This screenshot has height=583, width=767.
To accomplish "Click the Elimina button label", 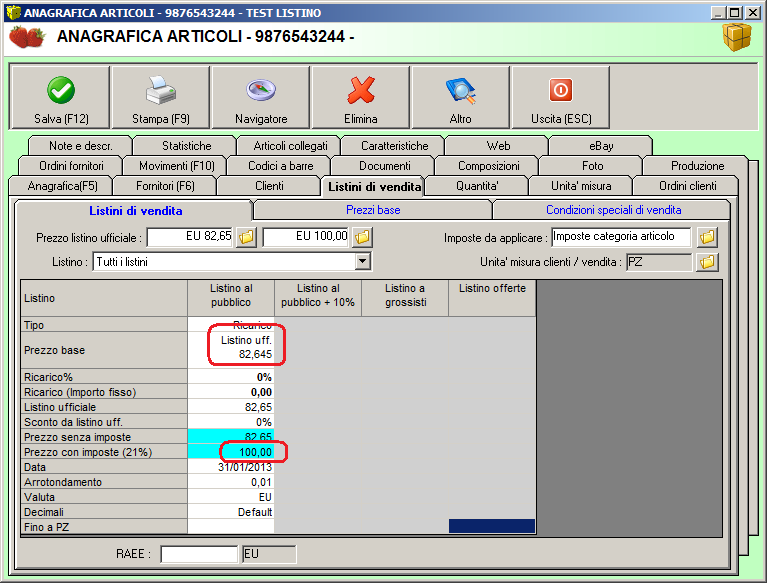I will tap(361, 119).
